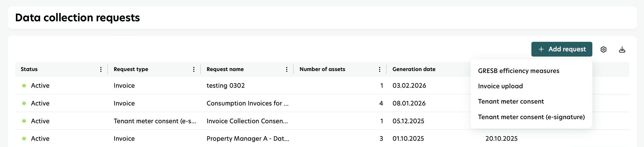This screenshot has width=644, height=147.
Task: Click generation date 03.02.2026
Action: point(409,86)
